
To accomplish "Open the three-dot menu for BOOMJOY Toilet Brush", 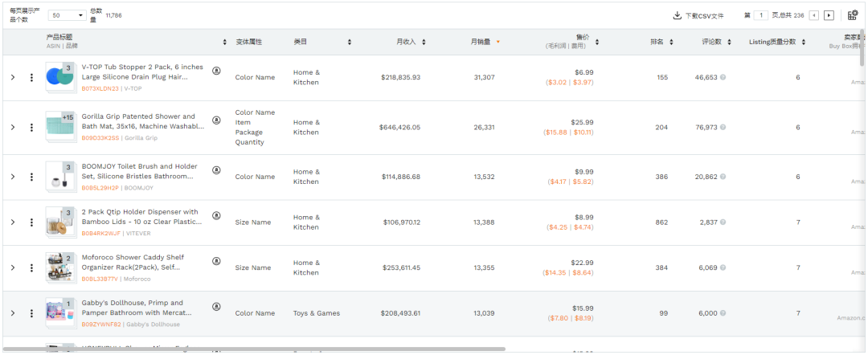I will [31, 177].
